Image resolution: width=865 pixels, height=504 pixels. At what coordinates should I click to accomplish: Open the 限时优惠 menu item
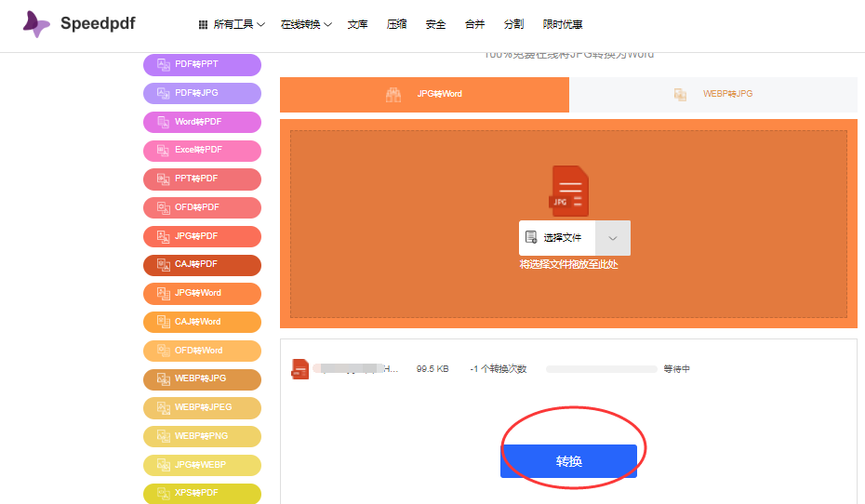coord(563,25)
